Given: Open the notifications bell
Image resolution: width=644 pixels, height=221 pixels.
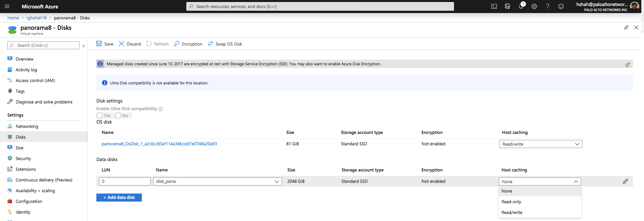Looking at the screenshot, I should point(521,6).
